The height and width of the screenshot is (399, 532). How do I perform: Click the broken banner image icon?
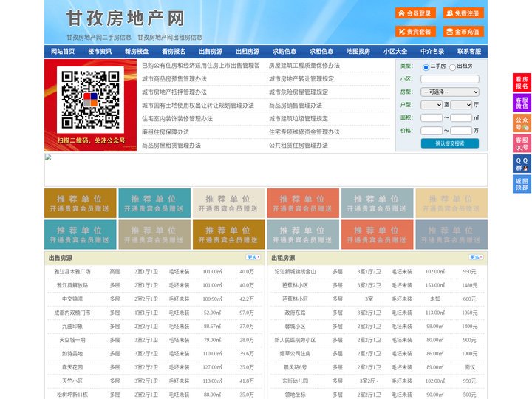click(48, 157)
